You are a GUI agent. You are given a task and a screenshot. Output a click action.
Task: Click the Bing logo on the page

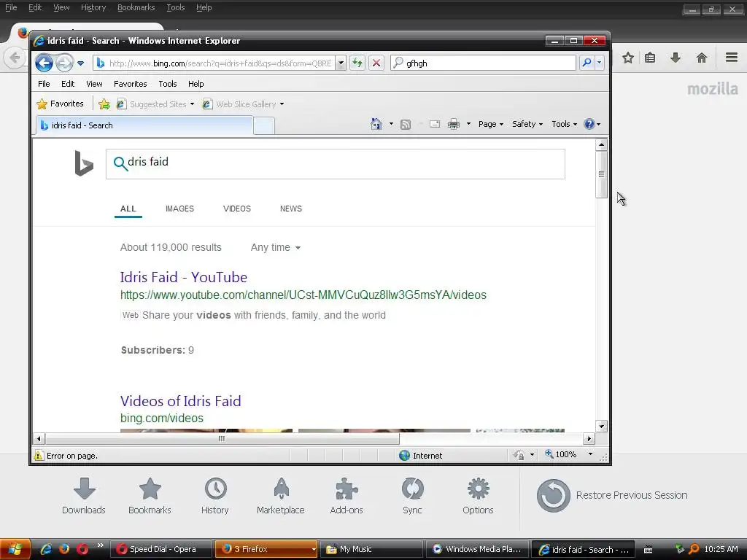click(84, 163)
